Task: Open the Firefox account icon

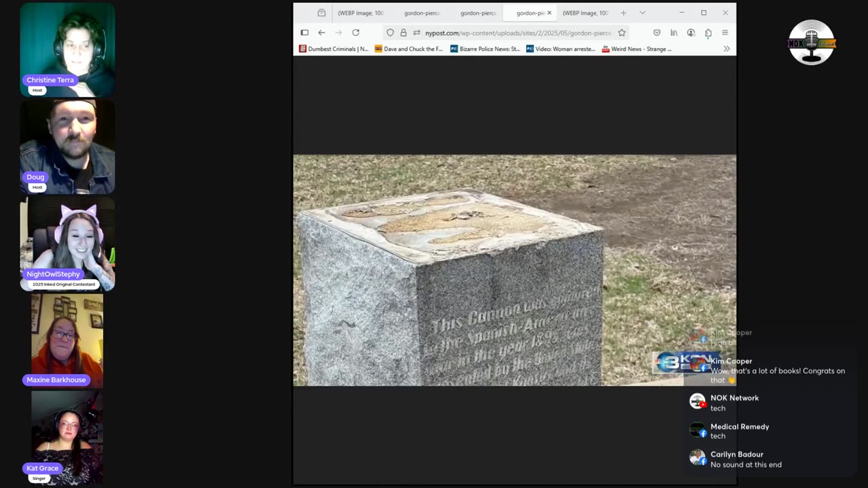Action: pyautogui.click(x=691, y=33)
